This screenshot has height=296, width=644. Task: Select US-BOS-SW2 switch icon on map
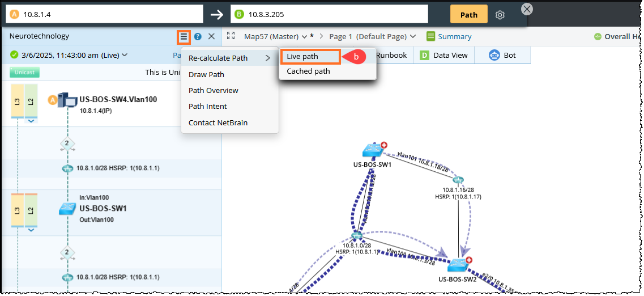(x=459, y=265)
